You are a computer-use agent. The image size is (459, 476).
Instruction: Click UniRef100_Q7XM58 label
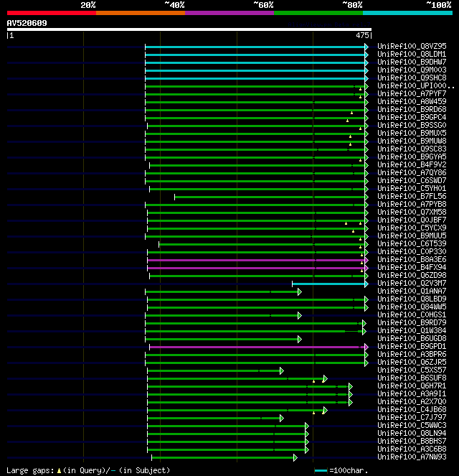[412, 212]
